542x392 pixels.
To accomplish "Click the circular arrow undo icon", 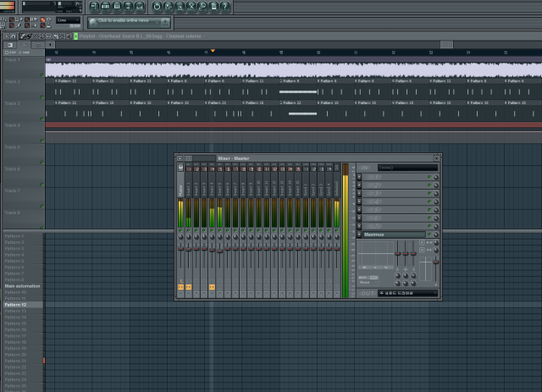I will [157, 7].
